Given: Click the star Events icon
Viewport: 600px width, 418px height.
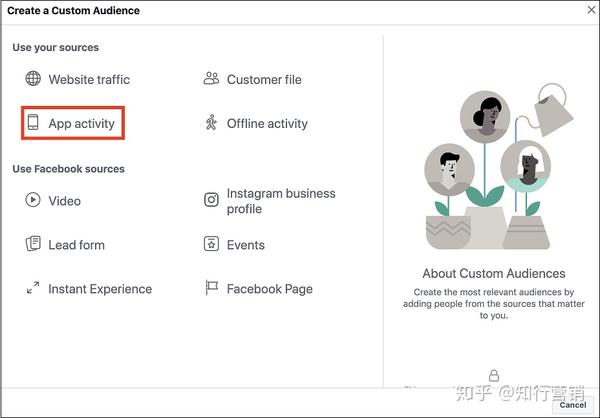Looking at the screenshot, I should pyautogui.click(x=211, y=244).
